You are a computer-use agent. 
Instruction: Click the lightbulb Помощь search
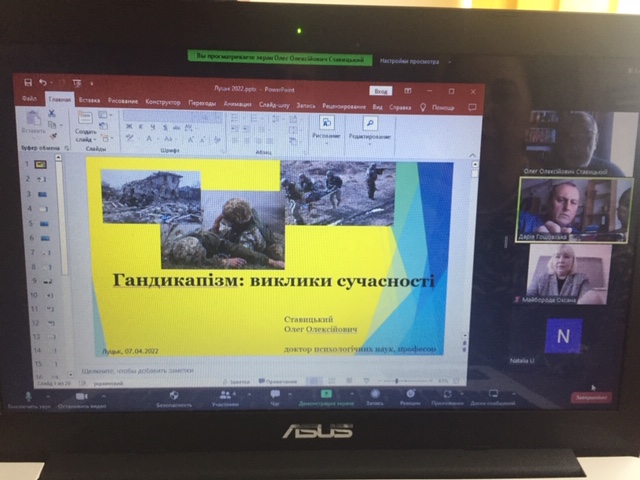click(438, 108)
